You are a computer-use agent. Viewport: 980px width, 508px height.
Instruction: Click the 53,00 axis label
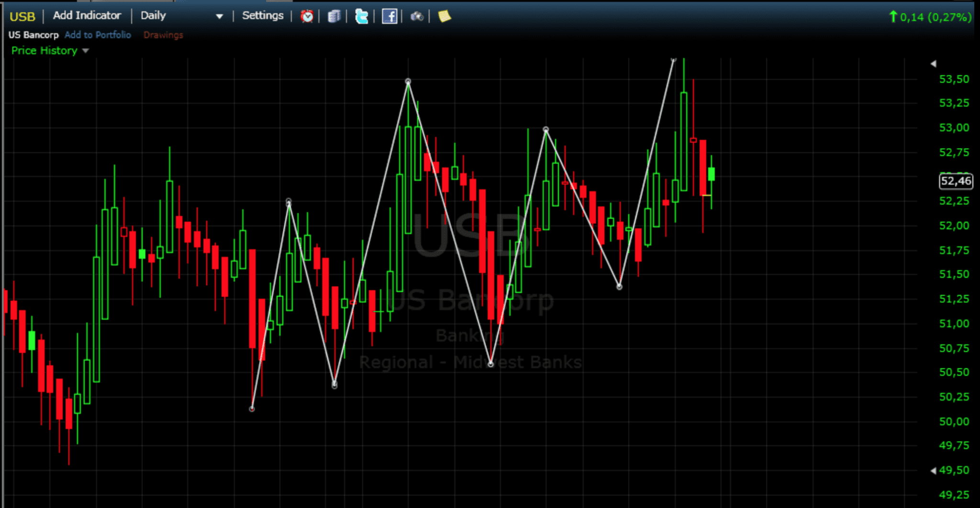[x=954, y=128]
